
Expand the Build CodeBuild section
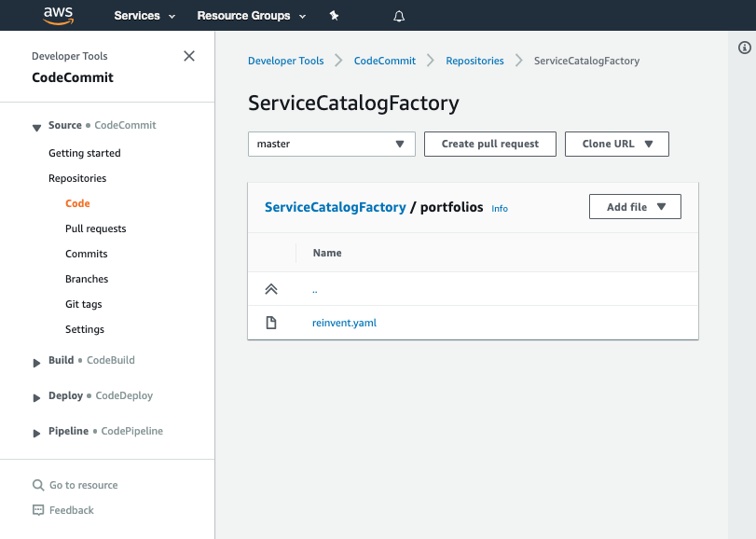click(36, 363)
